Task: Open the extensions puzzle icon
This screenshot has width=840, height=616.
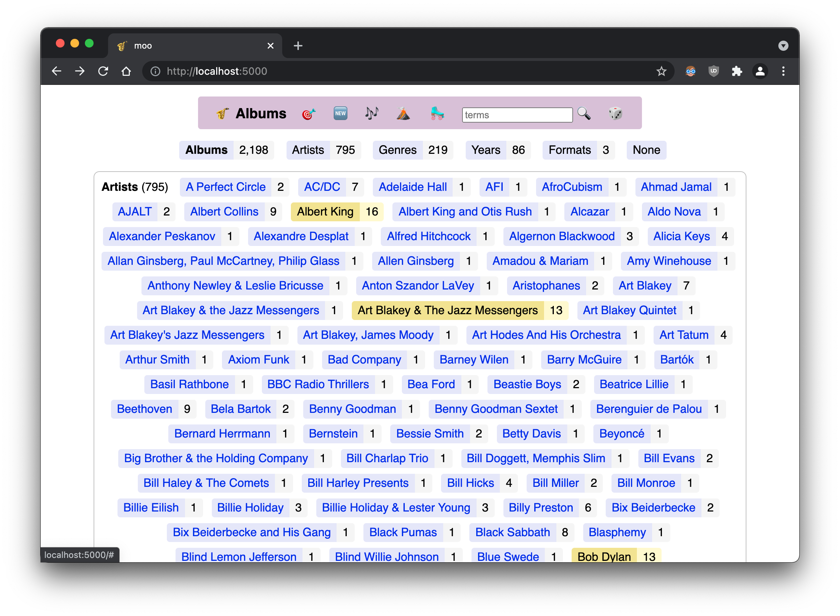Action: [x=737, y=71]
